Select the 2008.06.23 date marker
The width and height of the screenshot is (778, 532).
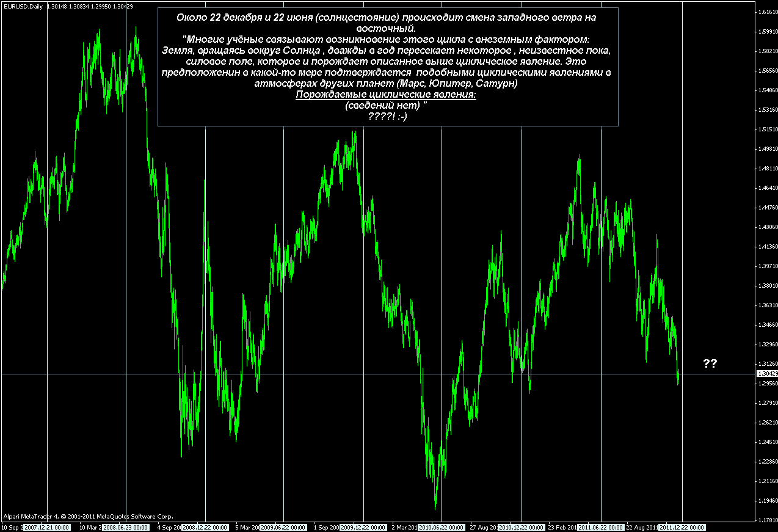[125, 527]
